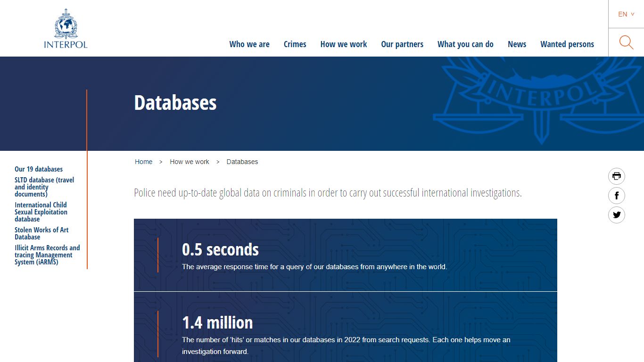Share this page on Twitter
Image resolution: width=644 pixels, height=362 pixels.
point(617,215)
